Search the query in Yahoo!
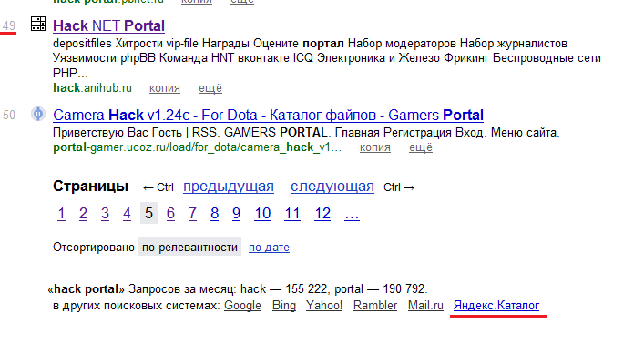The height and width of the screenshot is (354, 644). click(324, 306)
